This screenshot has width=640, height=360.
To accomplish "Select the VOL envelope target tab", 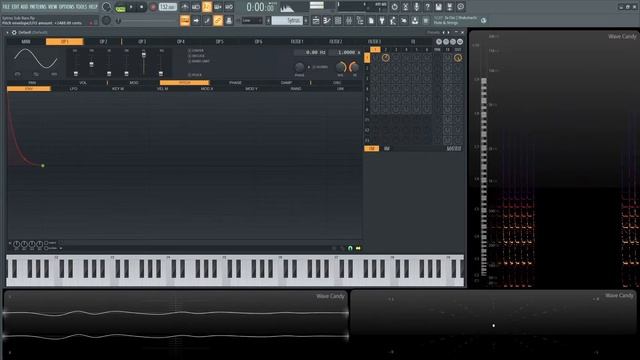I will pos(83,83).
